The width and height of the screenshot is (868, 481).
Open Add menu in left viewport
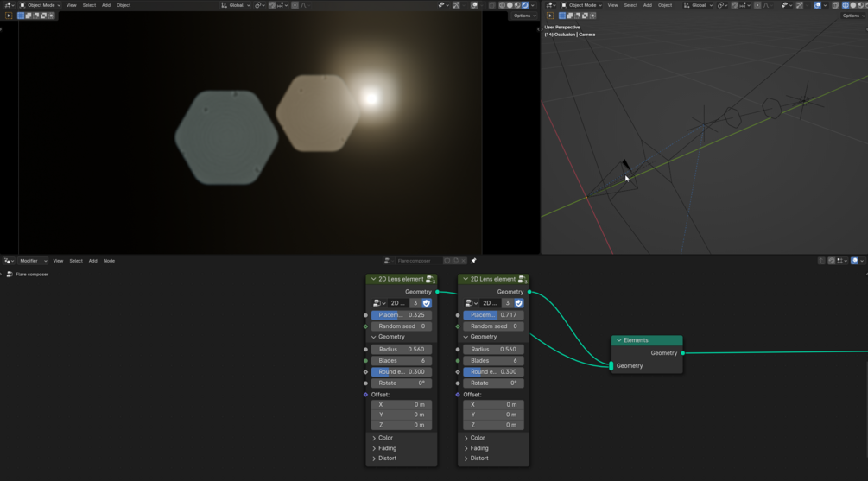(x=105, y=5)
